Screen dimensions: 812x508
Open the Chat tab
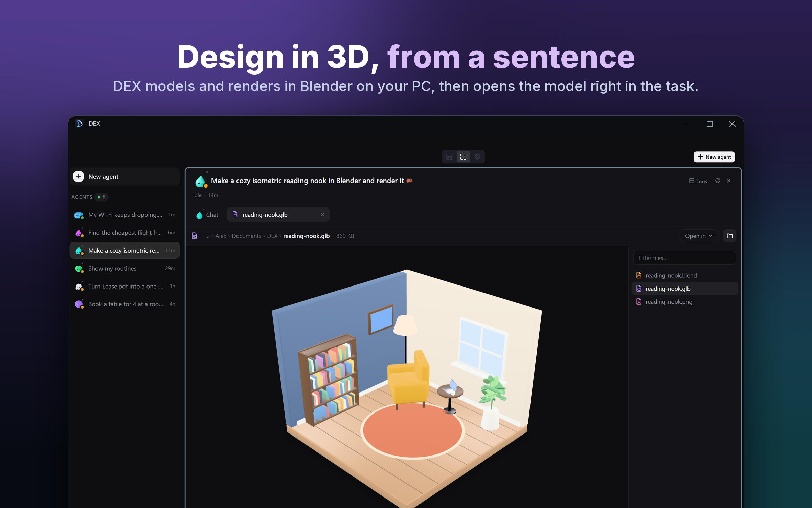(x=207, y=215)
